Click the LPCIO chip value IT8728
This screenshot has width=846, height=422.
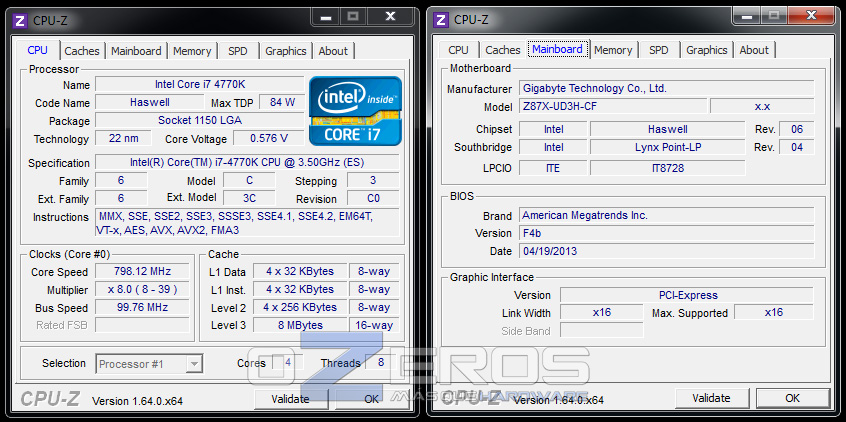(667, 168)
